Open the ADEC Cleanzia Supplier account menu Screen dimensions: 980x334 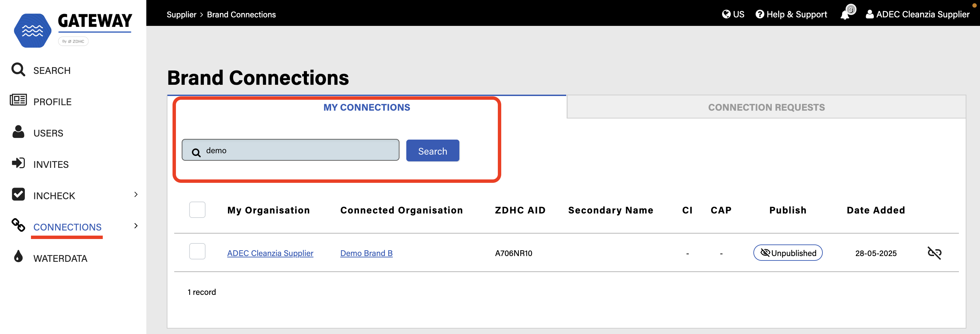coord(918,15)
